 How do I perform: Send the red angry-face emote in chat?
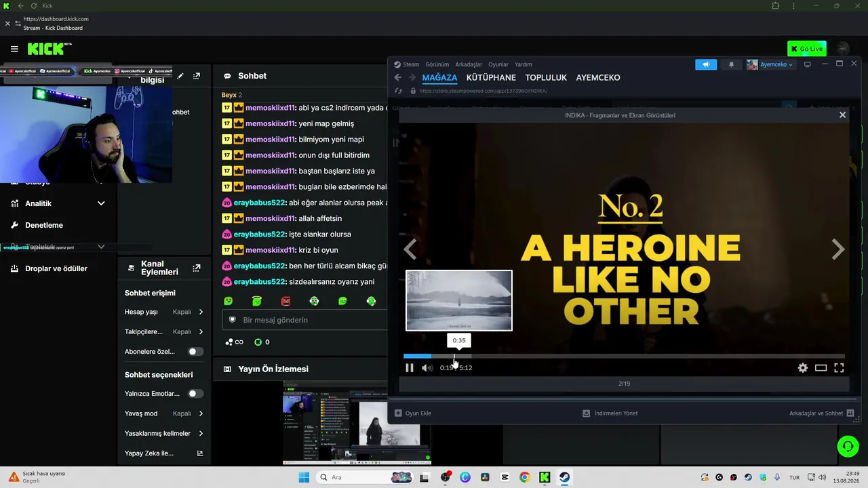(x=285, y=301)
